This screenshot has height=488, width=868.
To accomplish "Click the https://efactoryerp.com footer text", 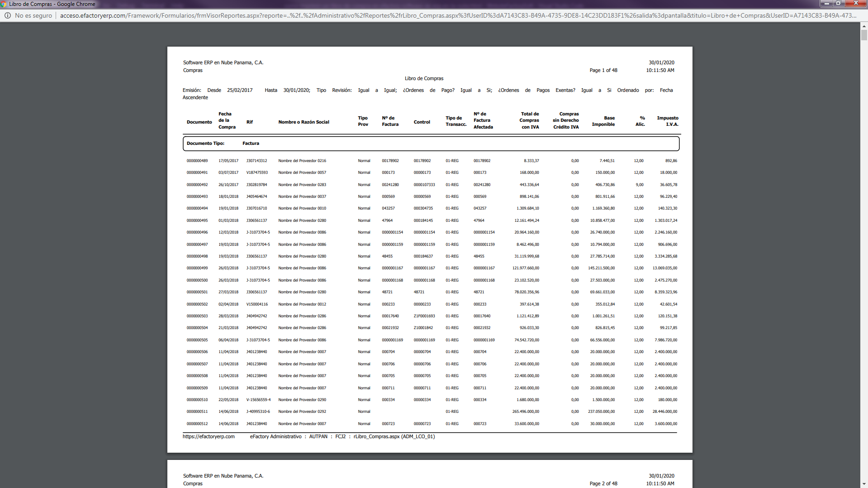I will [209, 436].
